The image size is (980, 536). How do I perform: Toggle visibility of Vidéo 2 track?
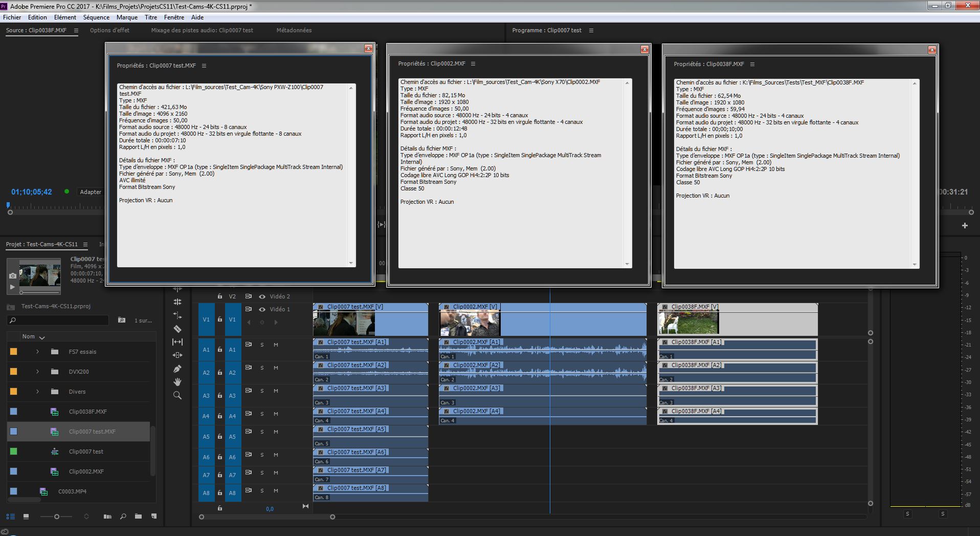pos(262,296)
